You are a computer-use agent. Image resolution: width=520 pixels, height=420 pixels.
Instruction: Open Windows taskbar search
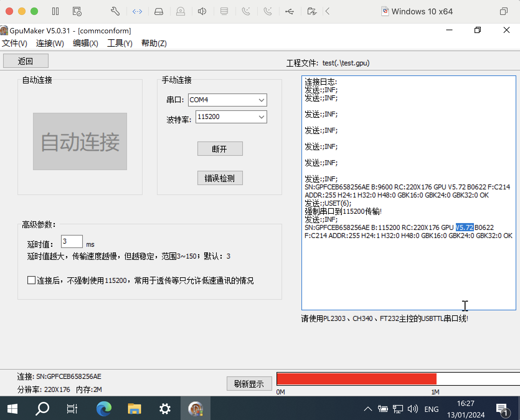click(x=42, y=408)
